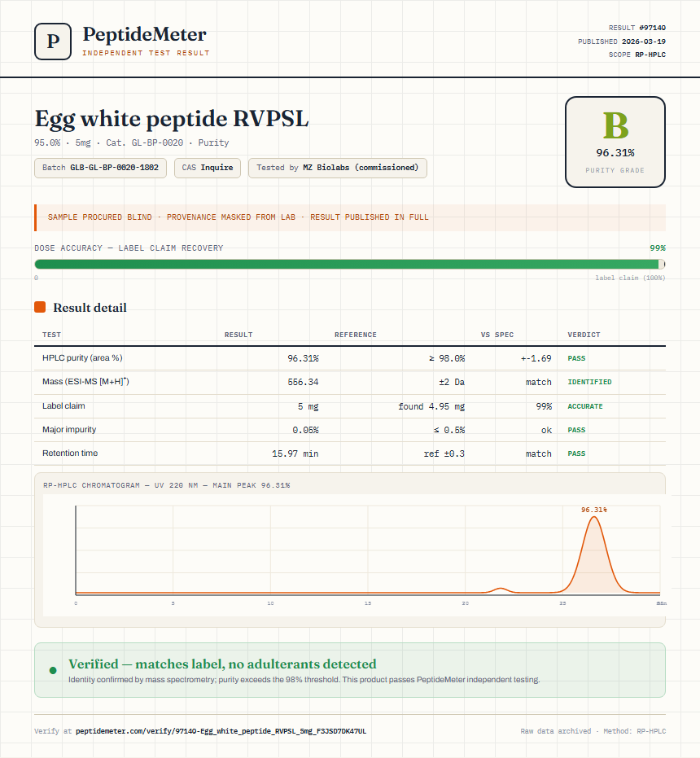Image resolution: width=700 pixels, height=758 pixels.
Task: Click the ≤ 0.5% reference cell
Action: [449, 430]
